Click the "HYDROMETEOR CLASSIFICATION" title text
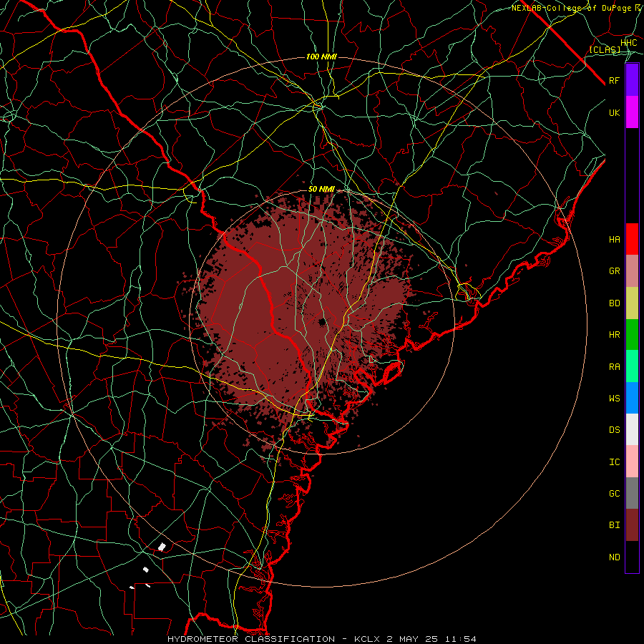The image size is (644, 644). [251, 639]
